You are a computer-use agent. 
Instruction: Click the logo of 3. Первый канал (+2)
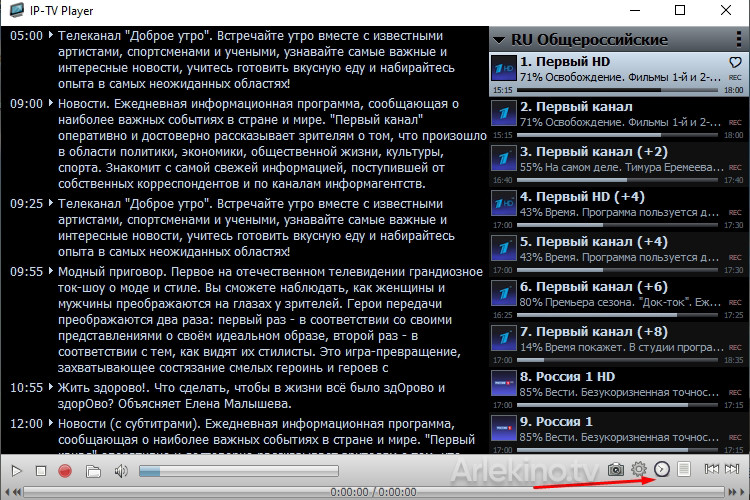coord(504,159)
